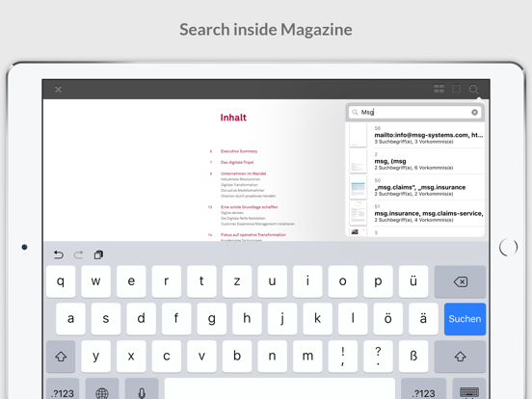
Task: Tap the m key
Action: 307,357
